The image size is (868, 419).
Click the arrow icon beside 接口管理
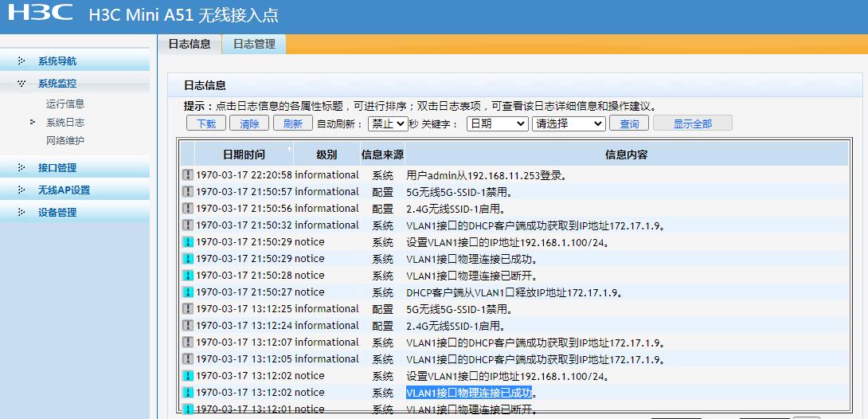(22, 167)
